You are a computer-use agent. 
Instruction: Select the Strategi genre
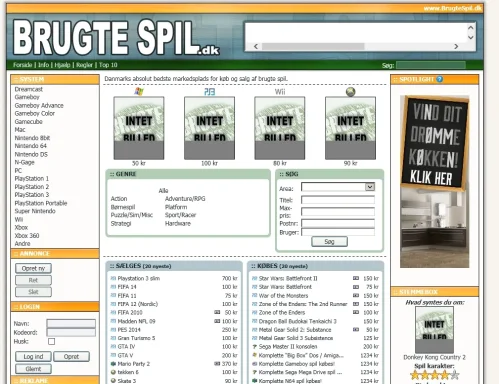point(121,223)
